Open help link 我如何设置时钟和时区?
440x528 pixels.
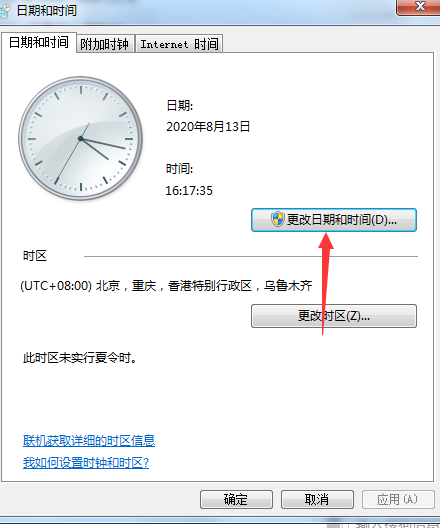tap(86, 463)
